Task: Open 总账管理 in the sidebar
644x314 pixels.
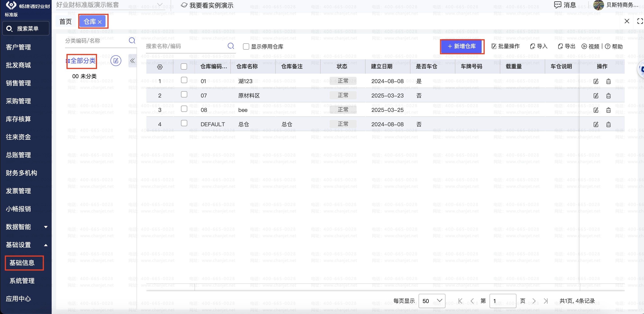Action: coord(18,155)
